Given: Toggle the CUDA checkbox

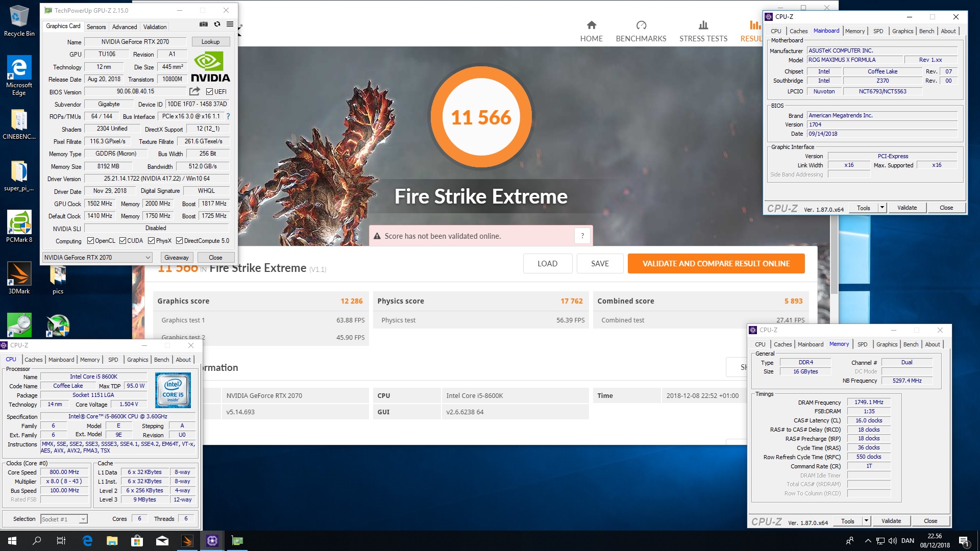Looking at the screenshot, I should coord(122,241).
